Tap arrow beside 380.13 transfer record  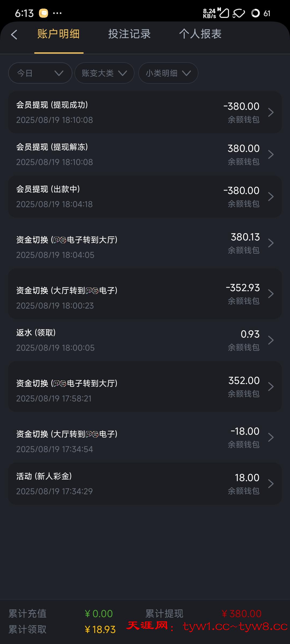(271, 243)
